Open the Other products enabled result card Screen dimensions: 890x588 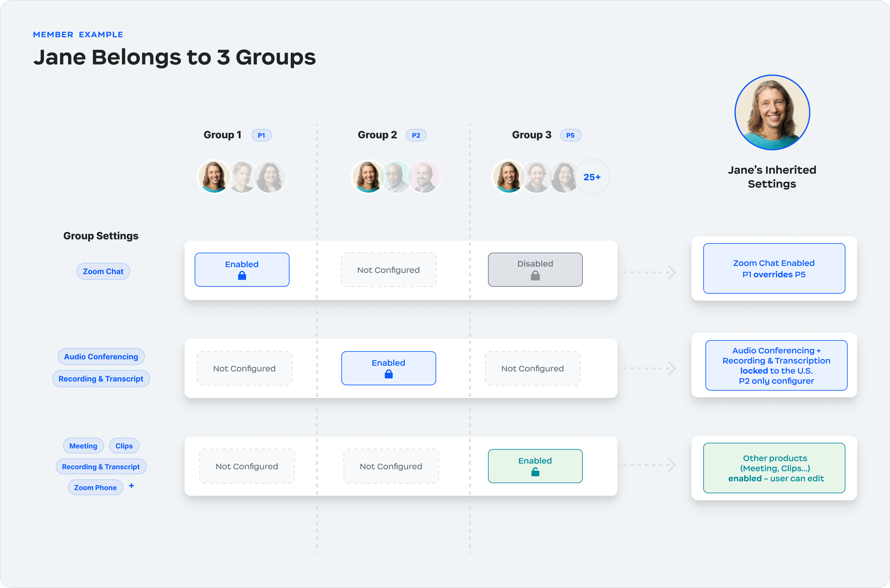(x=774, y=468)
